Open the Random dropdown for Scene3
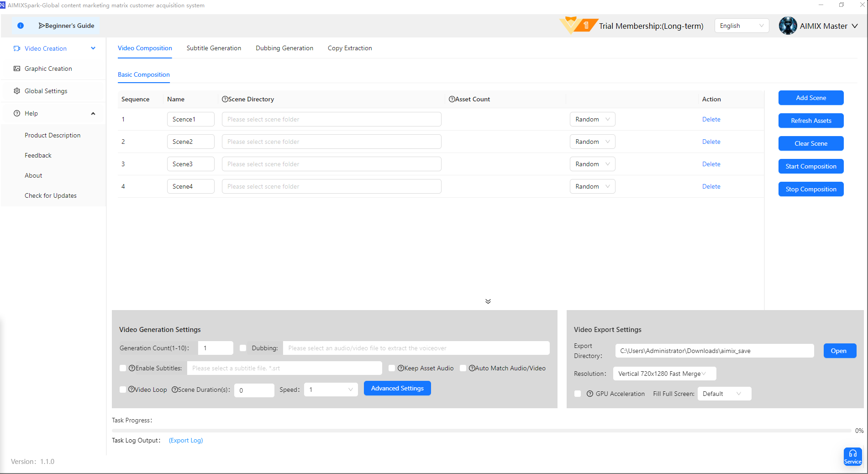 [592, 164]
